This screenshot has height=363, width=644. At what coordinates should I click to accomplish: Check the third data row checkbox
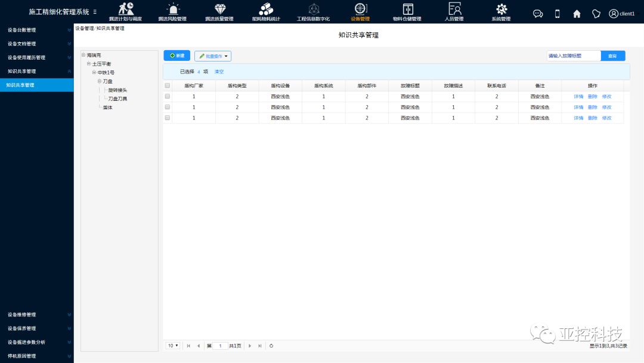tap(167, 118)
